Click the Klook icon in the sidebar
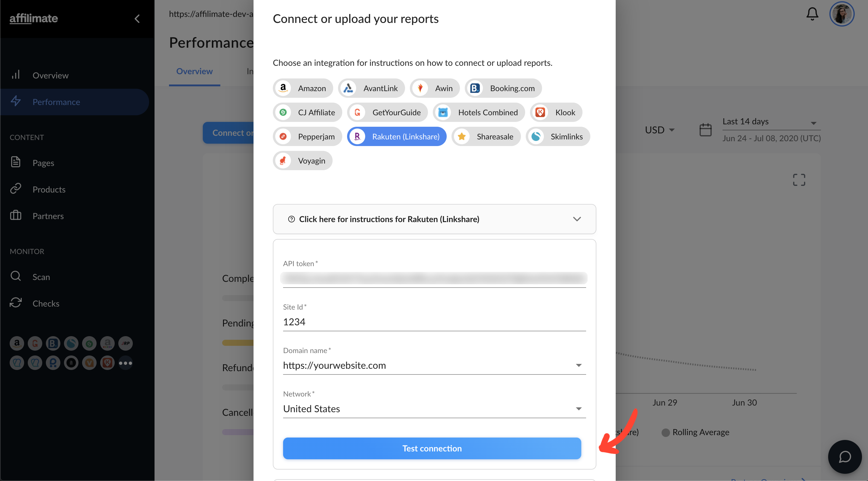868x481 pixels. pos(107,363)
